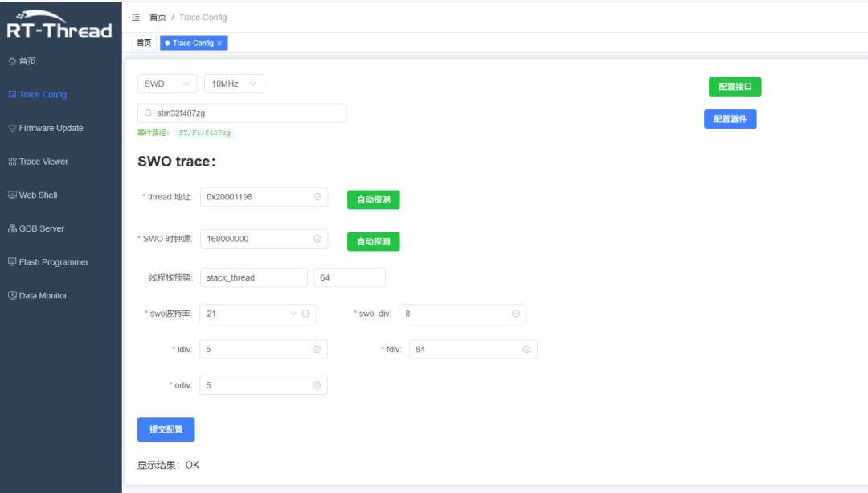Focus the fdiv input field
Screen dimensions: 868x493
point(473,350)
